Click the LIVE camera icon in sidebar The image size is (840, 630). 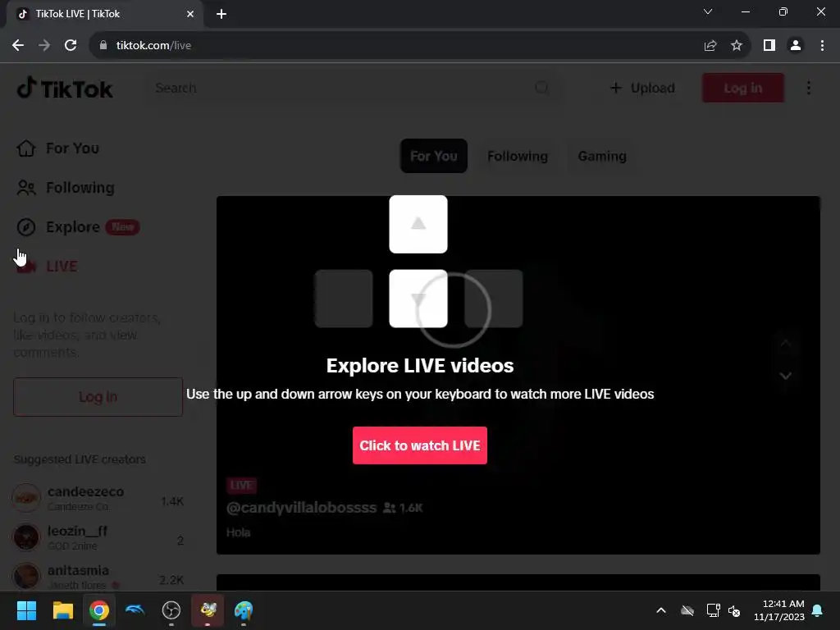pos(25,267)
